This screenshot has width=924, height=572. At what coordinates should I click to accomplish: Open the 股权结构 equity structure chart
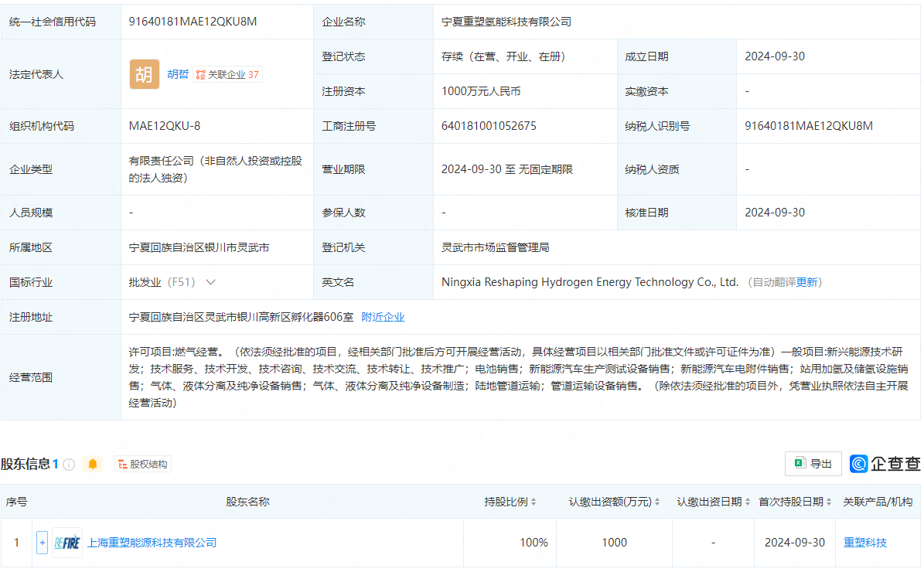pos(142,465)
